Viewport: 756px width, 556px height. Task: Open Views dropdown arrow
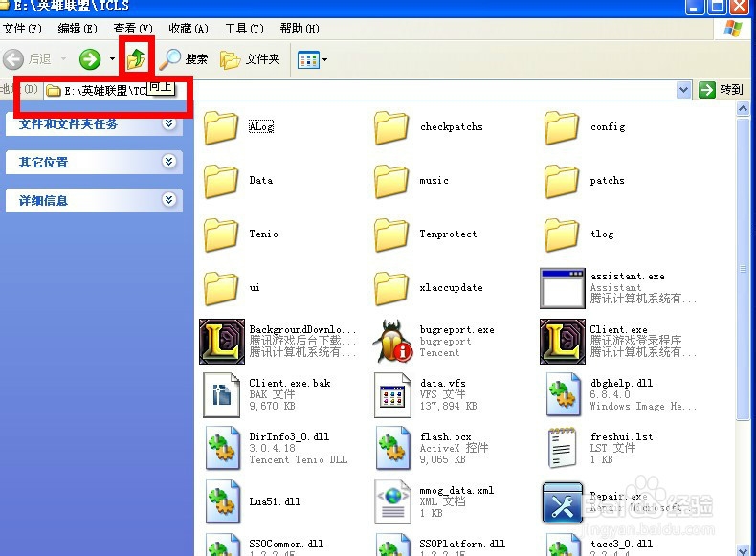pos(325,59)
